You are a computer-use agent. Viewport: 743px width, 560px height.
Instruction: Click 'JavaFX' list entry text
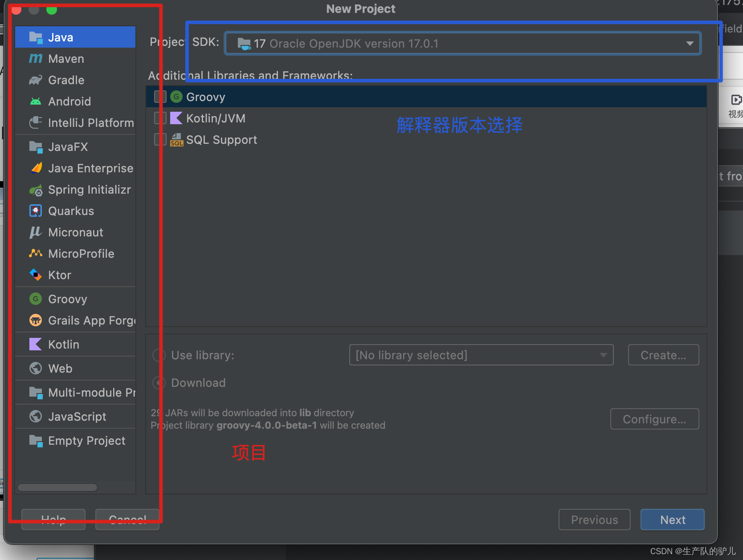68,146
